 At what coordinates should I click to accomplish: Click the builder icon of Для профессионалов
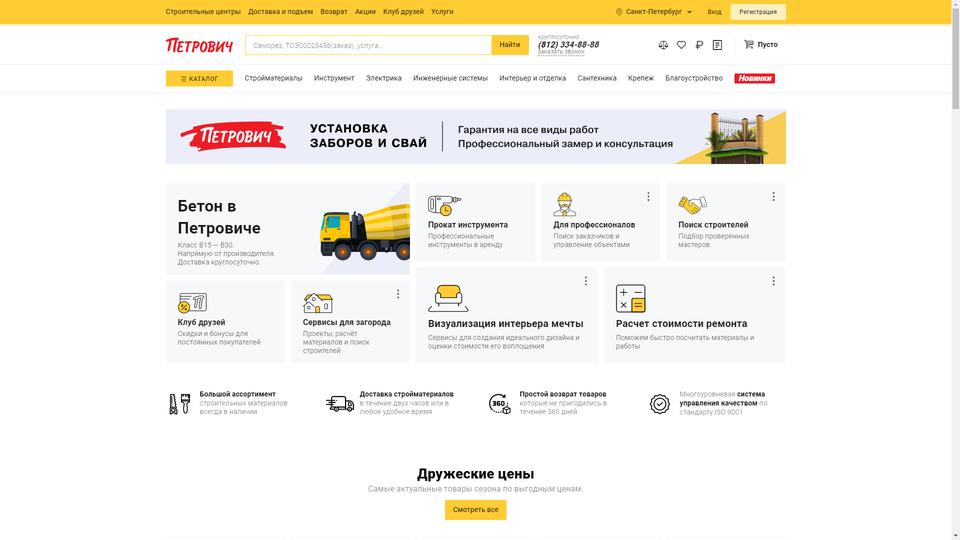(564, 204)
